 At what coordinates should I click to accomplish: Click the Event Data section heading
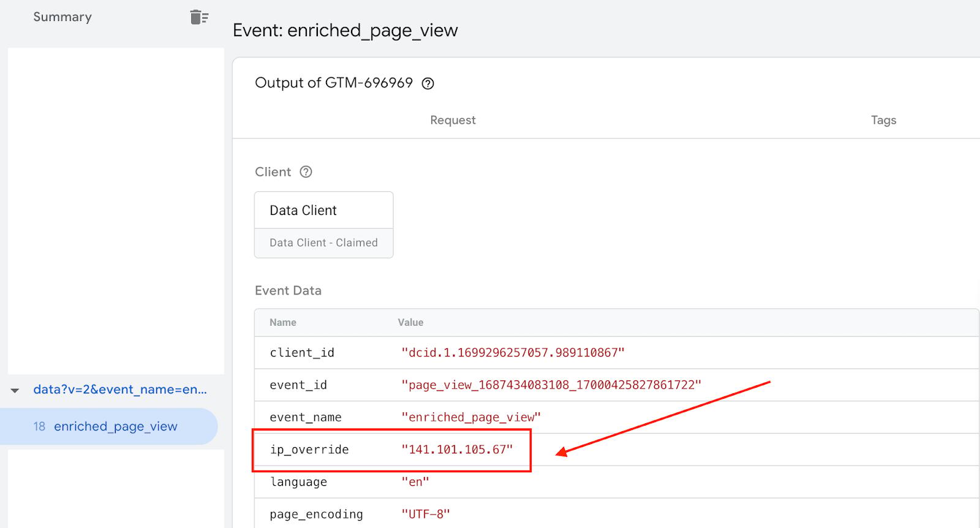point(288,290)
